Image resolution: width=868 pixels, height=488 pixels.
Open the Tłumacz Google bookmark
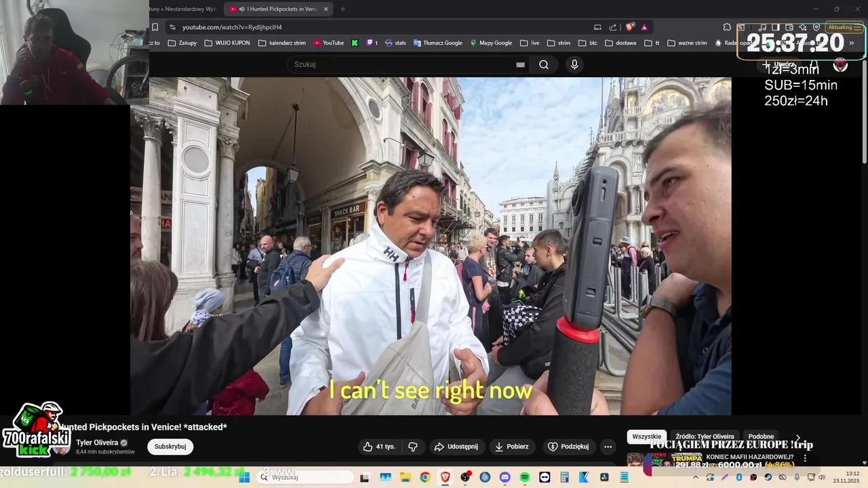click(438, 43)
